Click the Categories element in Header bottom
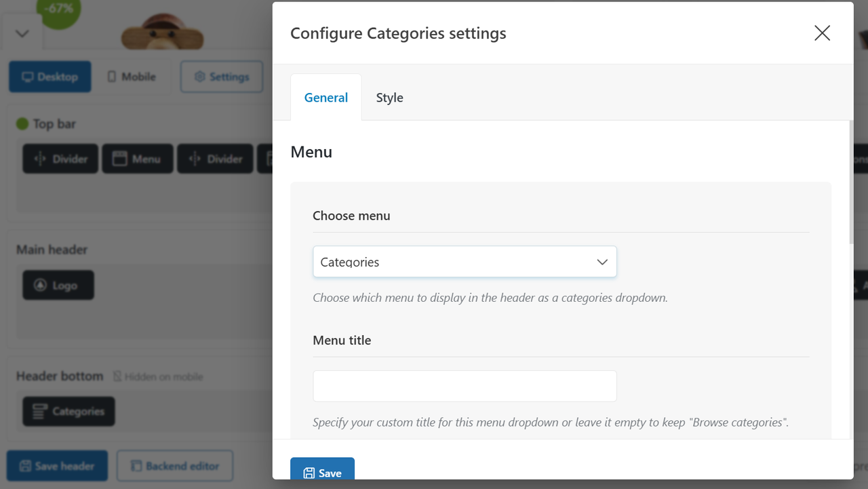The image size is (868, 489). point(68,411)
